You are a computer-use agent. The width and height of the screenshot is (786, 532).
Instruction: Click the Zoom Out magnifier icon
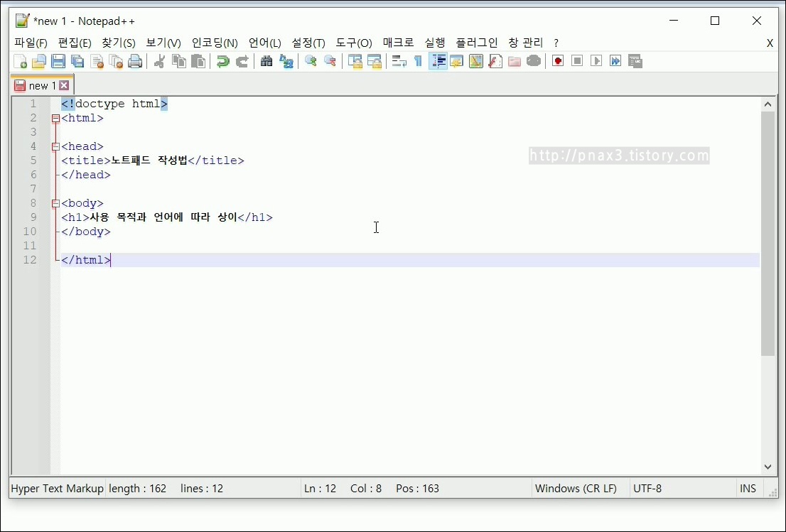(x=330, y=61)
